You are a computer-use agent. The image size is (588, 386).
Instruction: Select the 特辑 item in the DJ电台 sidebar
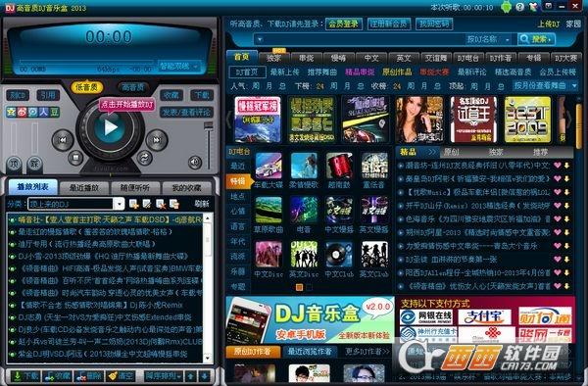238,181
